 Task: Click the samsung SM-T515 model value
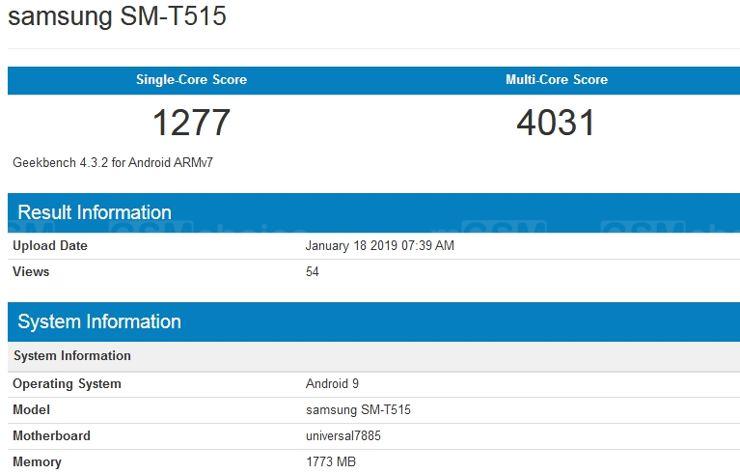[358, 409]
